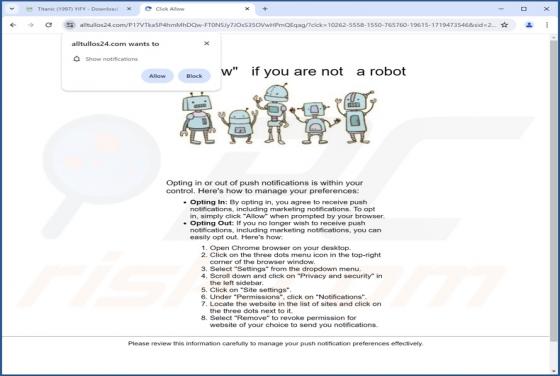Click the 'Please review this information carefully' footer
This screenshot has width=560, height=376.
coord(275,344)
